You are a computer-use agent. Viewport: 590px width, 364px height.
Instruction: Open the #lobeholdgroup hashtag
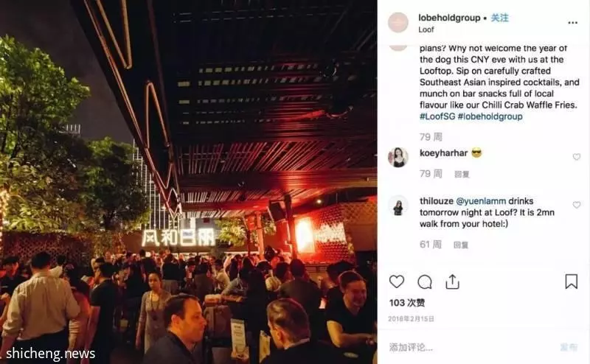tap(490, 116)
